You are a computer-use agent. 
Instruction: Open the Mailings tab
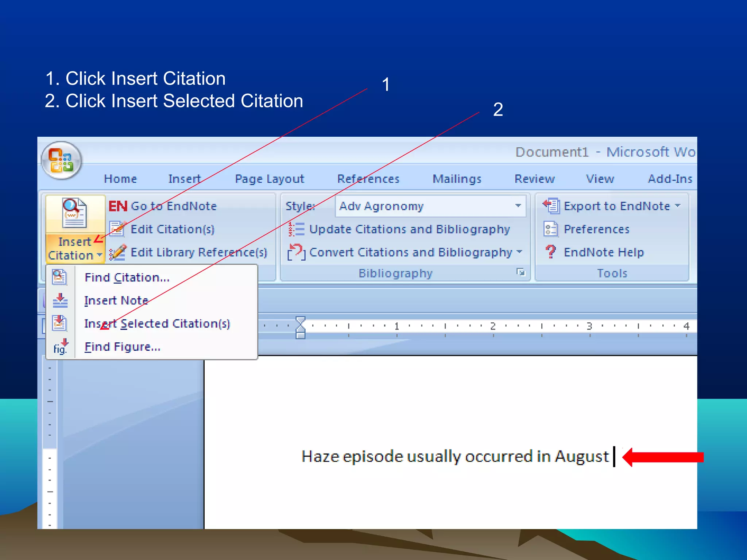coord(457,179)
